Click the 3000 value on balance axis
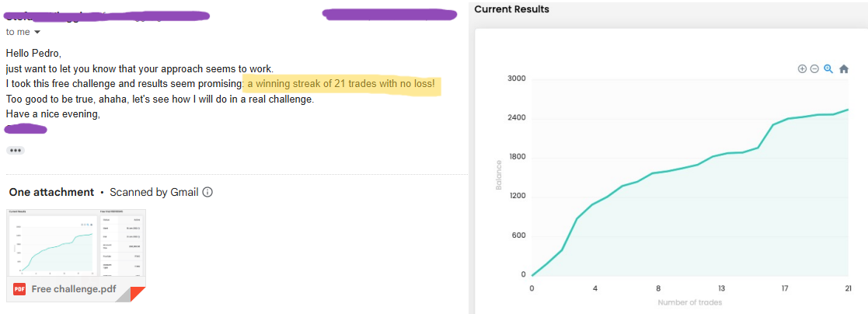Image resolution: width=868 pixels, height=314 pixels. pos(516,78)
